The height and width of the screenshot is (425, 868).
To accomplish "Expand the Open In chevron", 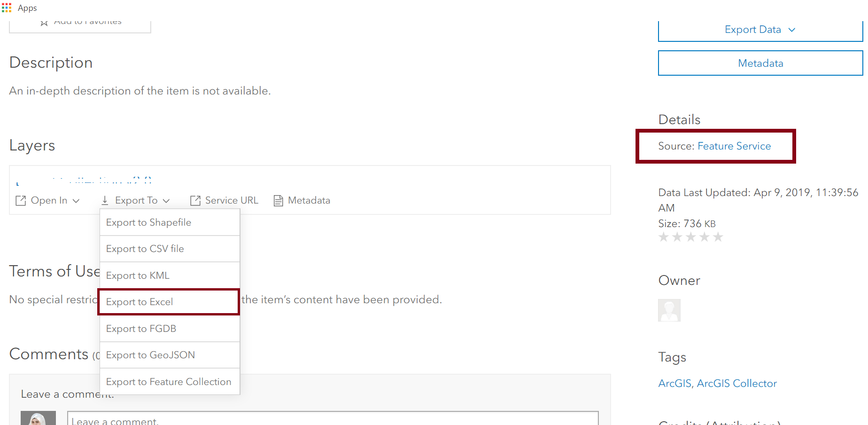I will pos(76,201).
